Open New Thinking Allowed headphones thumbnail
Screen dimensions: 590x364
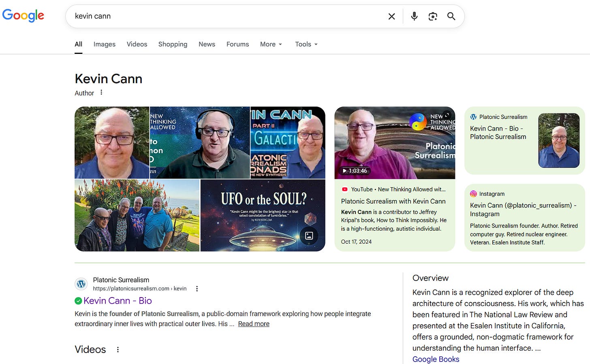[200, 143]
